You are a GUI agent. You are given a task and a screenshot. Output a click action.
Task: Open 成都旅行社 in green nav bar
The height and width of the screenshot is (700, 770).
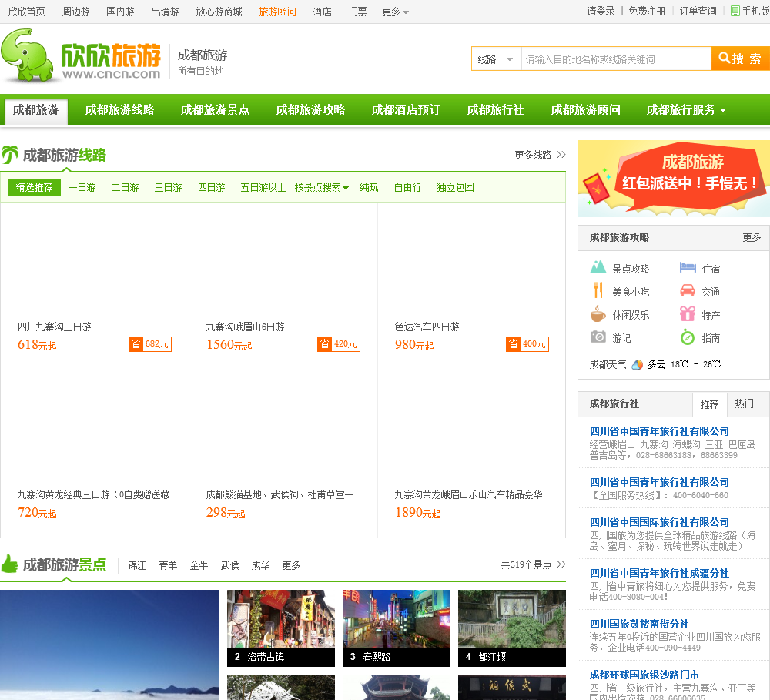(495, 109)
